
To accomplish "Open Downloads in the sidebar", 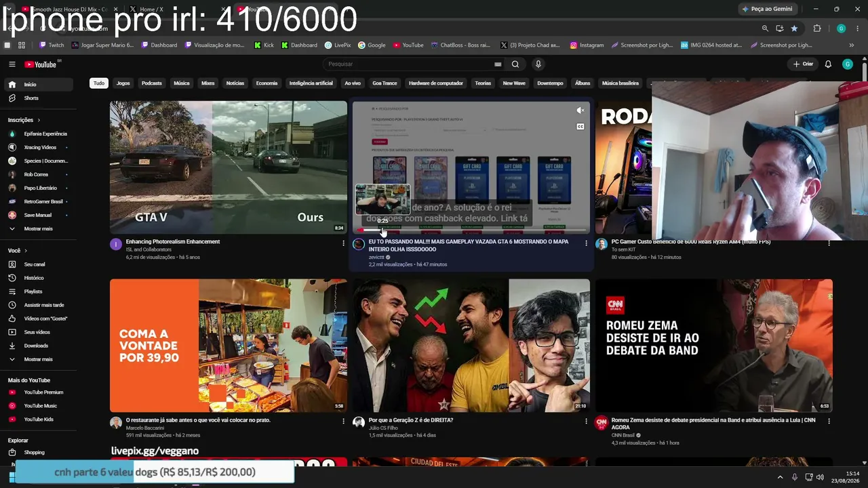I will pos(39,346).
